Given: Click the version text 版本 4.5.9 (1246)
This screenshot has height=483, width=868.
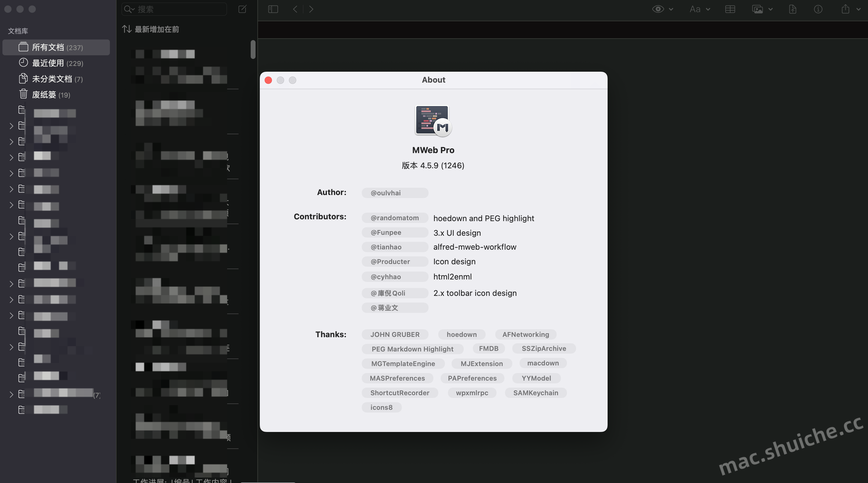Looking at the screenshot, I should point(433,165).
